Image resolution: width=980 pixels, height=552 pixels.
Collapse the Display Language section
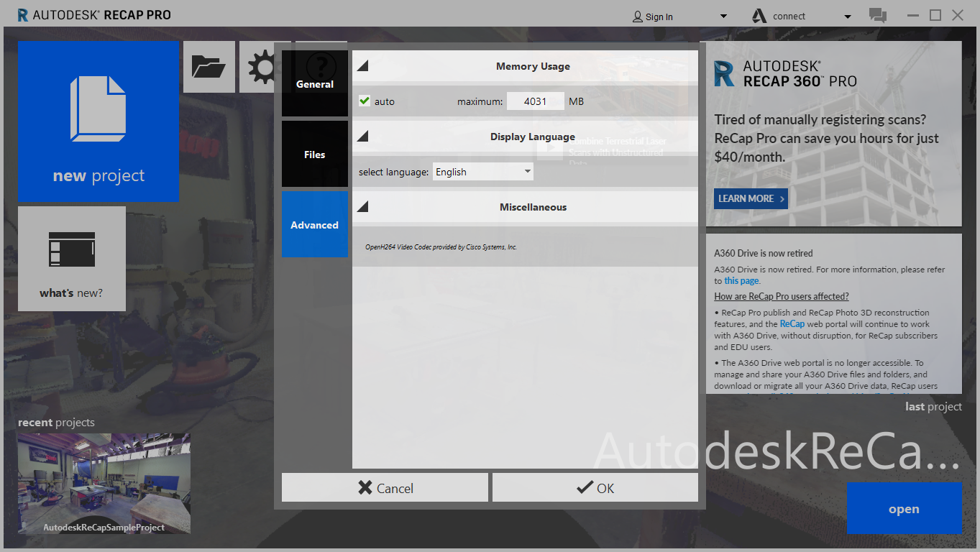[x=363, y=137]
